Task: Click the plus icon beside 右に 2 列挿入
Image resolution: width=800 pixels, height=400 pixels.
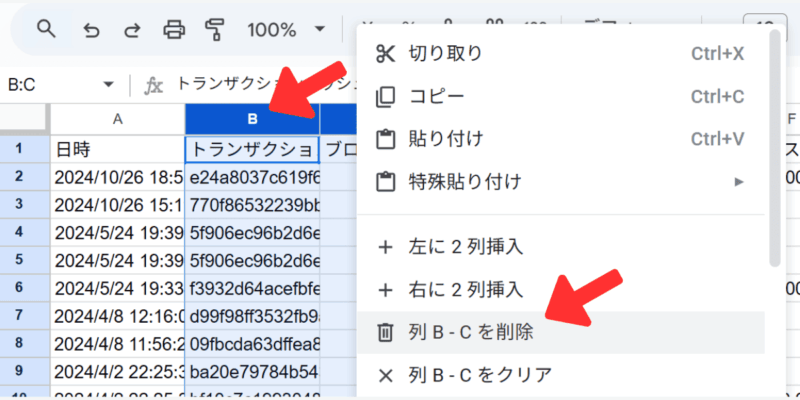Action: click(x=385, y=290)
